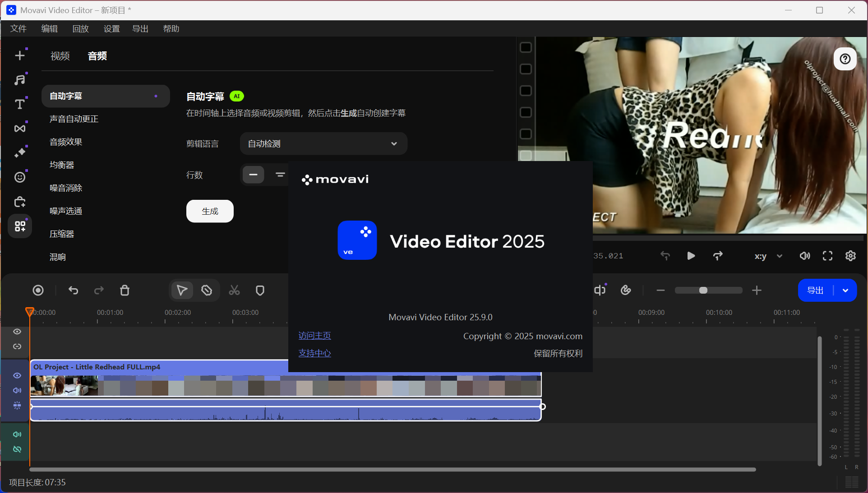Open the 导出 menu in menu bar

(x=140, y=29)
